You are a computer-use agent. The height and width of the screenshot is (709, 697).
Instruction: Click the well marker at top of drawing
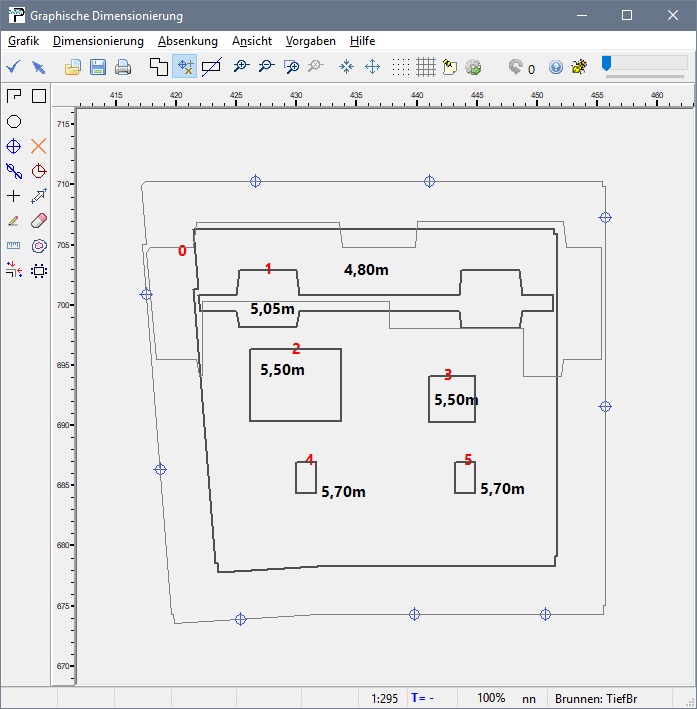255,181
